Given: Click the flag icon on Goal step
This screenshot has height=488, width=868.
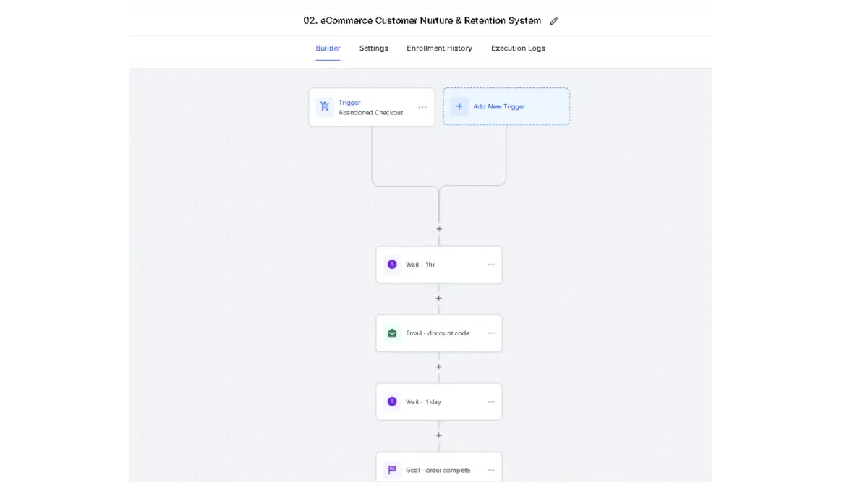Looking at the screenshot, I should [x=392, y=470].
